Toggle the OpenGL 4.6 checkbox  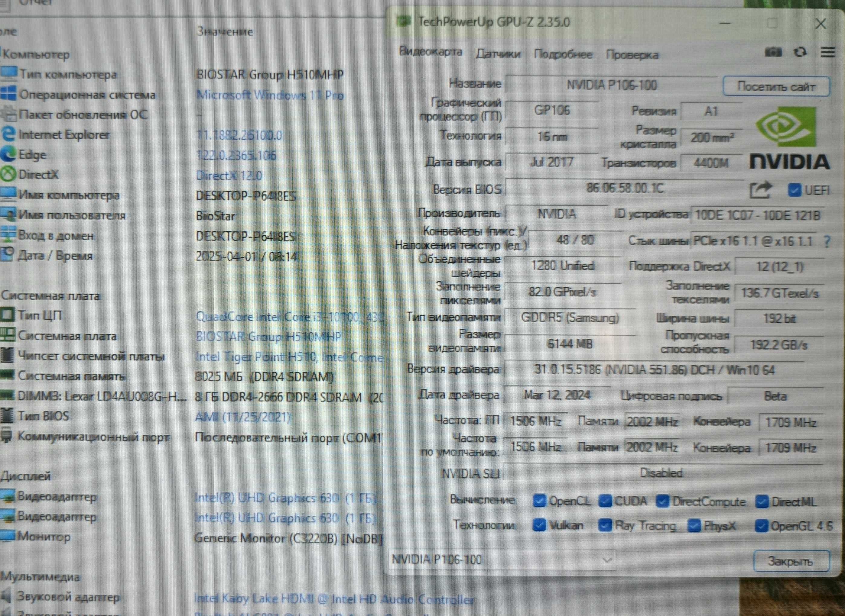click(761, 527)
